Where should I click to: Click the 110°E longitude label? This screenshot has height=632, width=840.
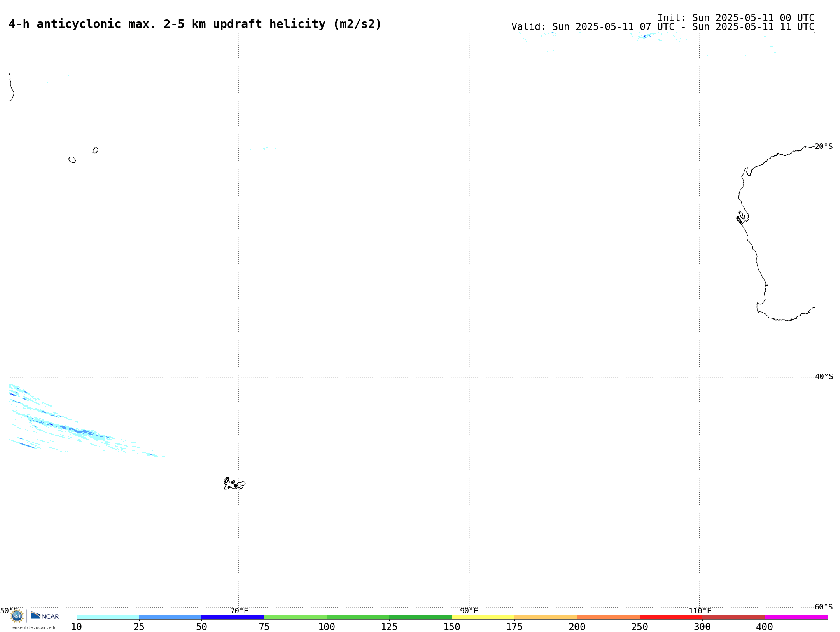700,611
